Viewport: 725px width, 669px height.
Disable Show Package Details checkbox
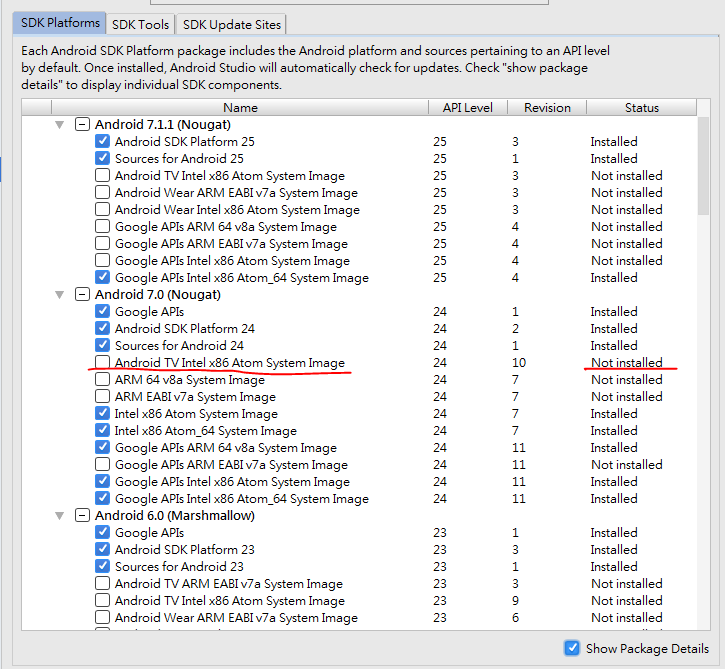tap(572, 648)
